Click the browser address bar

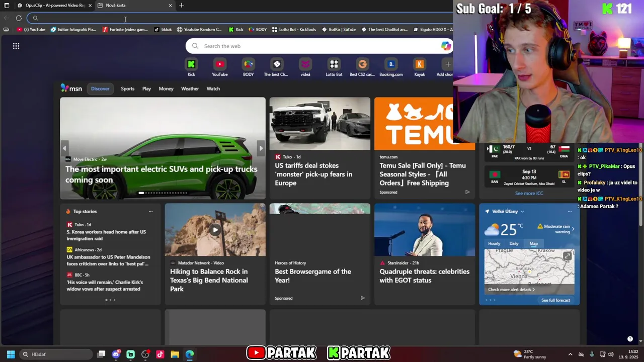239,18
